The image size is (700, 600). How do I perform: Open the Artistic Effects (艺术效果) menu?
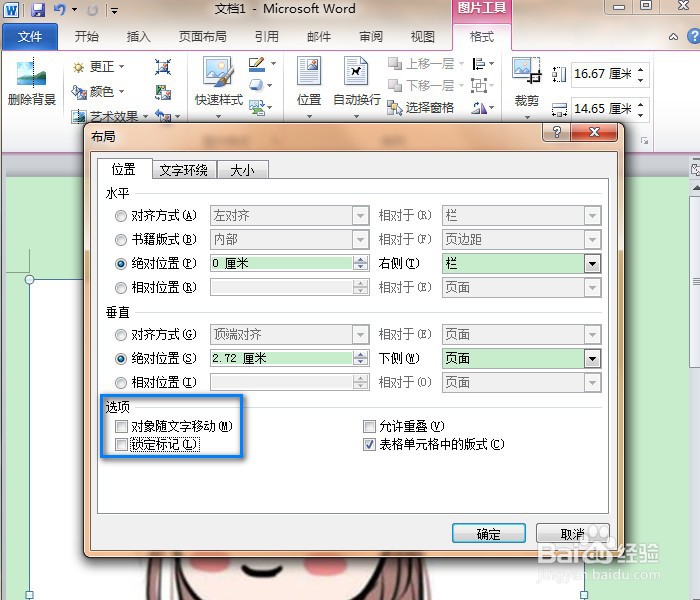coord(110,117)
